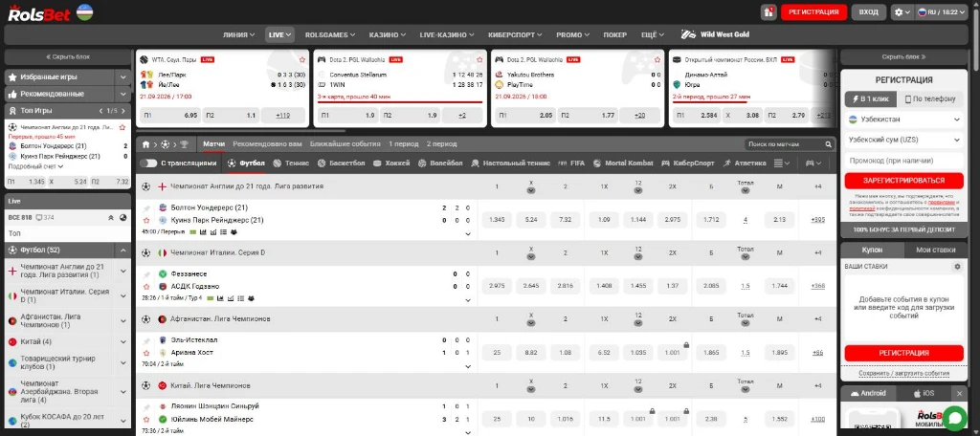Image resolution: width=980 pixels, height=436 pixels.
Task: Click ЗАРЕГИСТРИРОВАТЬСЯ button
Action: point(903,181)
